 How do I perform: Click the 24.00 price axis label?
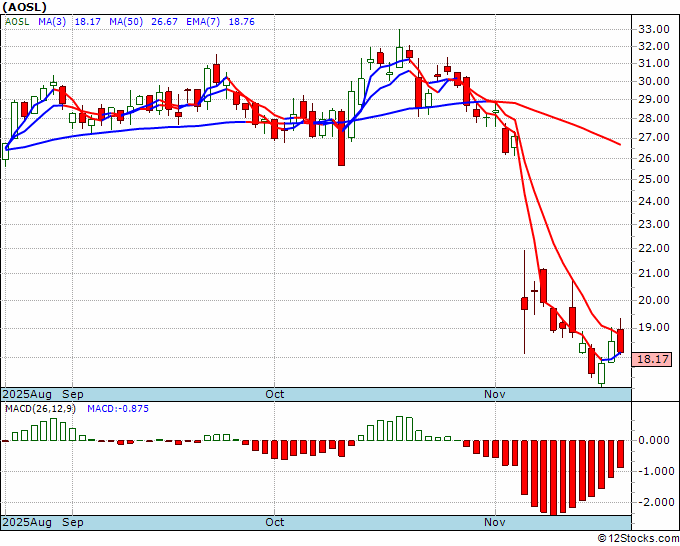[654, 201]
